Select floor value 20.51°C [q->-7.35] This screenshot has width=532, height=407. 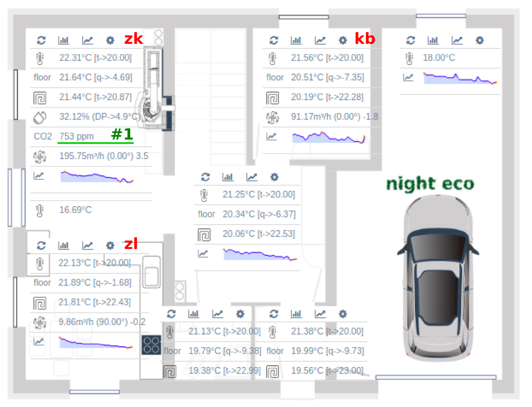click(327, 77)
